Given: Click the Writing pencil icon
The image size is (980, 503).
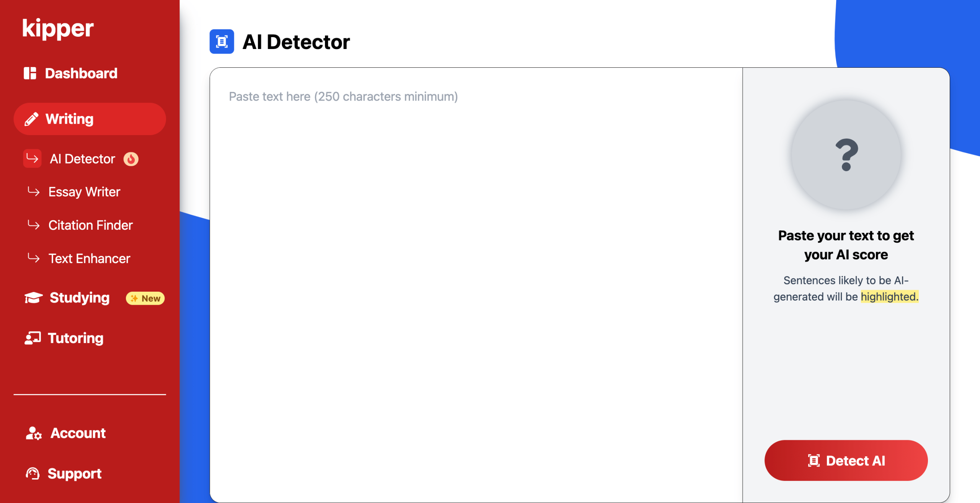Looking at the screenshot, I should tap(31, 119).
